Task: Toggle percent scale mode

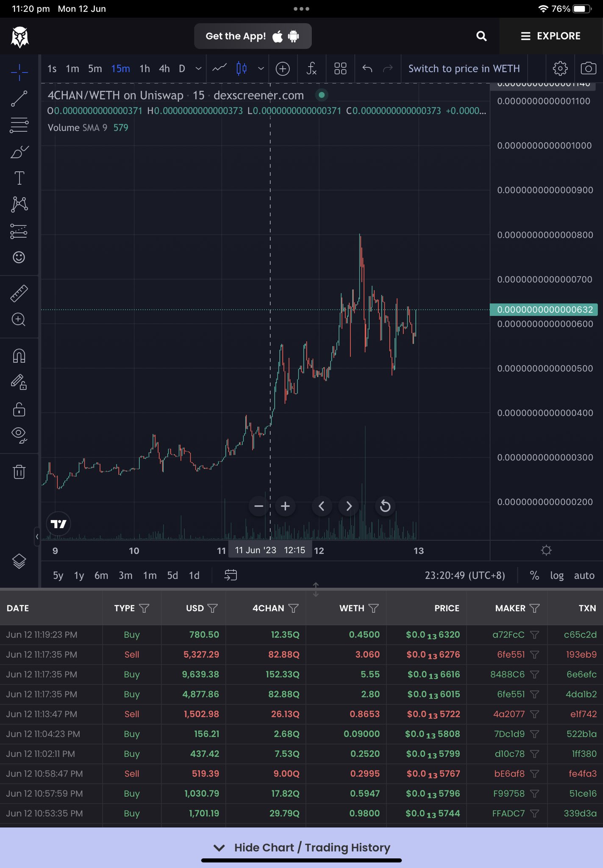Action: tap(534, 576)
